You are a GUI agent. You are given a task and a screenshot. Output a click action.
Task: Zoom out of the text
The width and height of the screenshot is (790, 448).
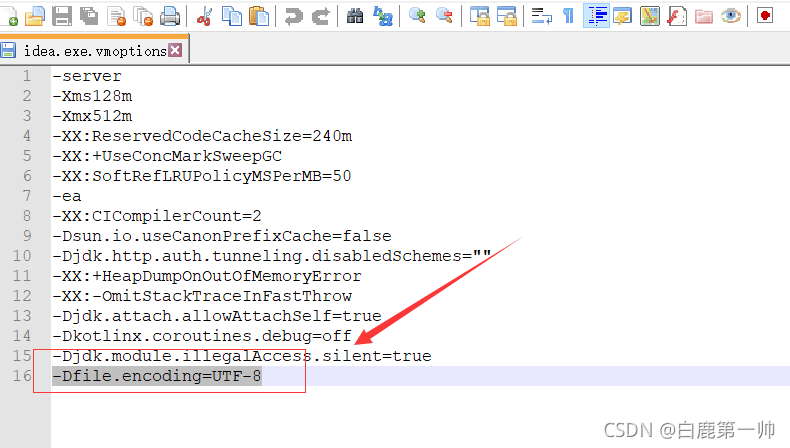pyautogui.click(x=444, y=16)
